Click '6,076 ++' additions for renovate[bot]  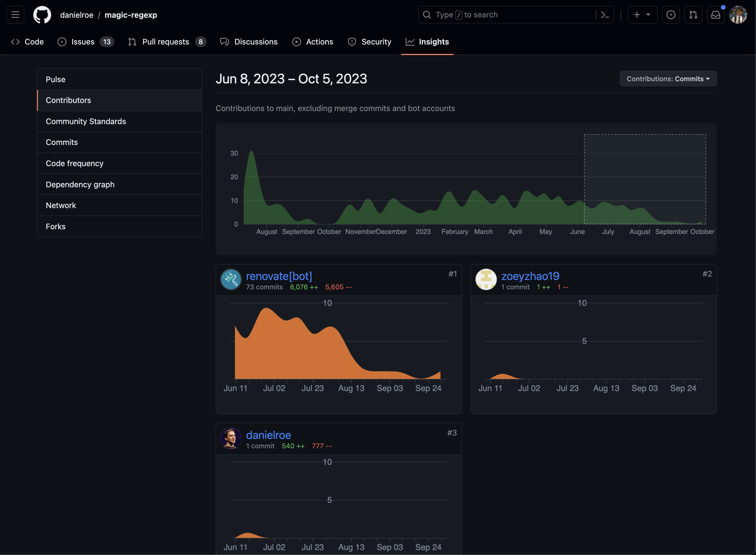point(304,287)
